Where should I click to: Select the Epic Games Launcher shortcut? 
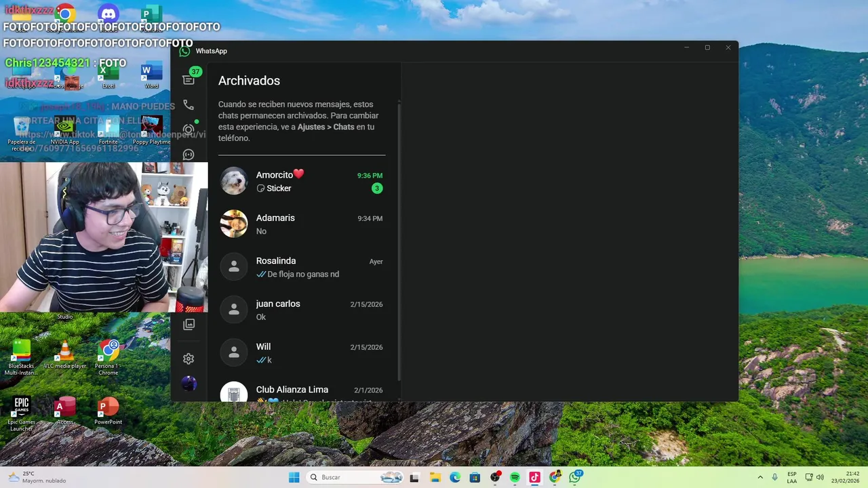[22, 414]
